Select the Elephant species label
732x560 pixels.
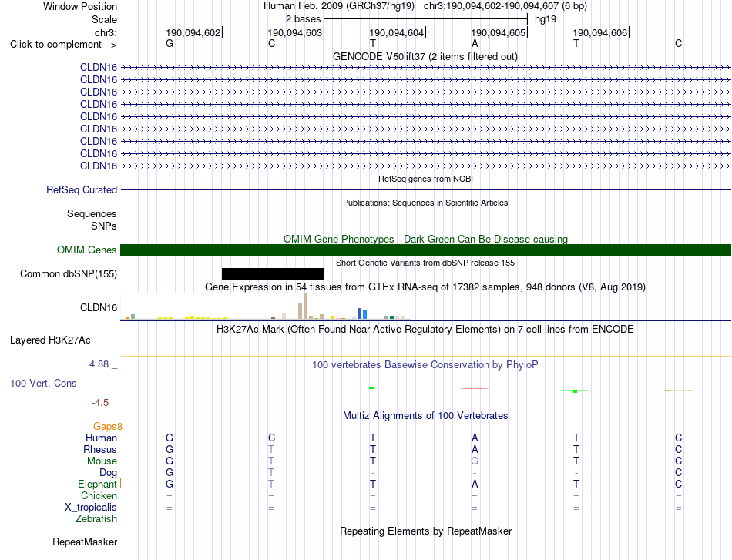tap(97, 484)
